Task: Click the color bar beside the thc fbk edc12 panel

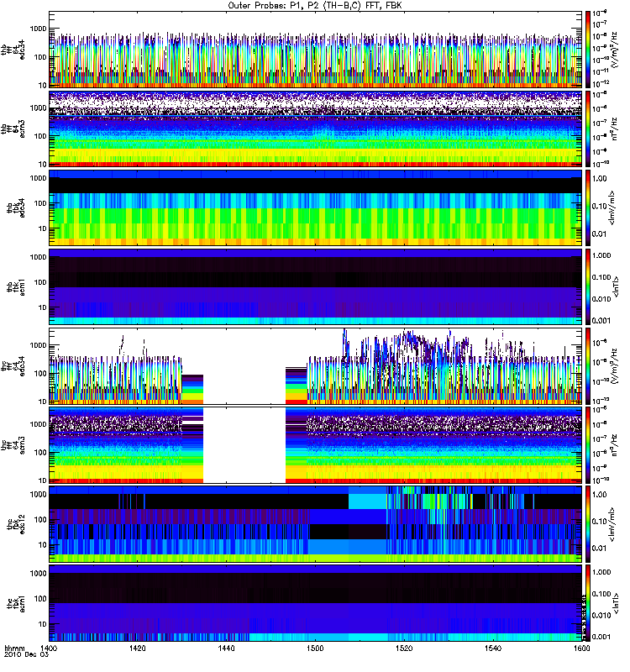Action: click(x=588, y=523)
